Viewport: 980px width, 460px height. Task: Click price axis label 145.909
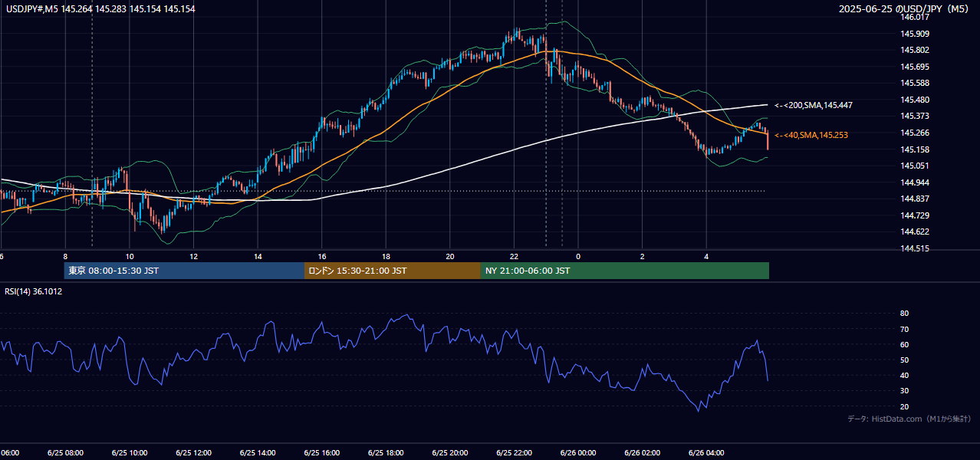(913, 34)
